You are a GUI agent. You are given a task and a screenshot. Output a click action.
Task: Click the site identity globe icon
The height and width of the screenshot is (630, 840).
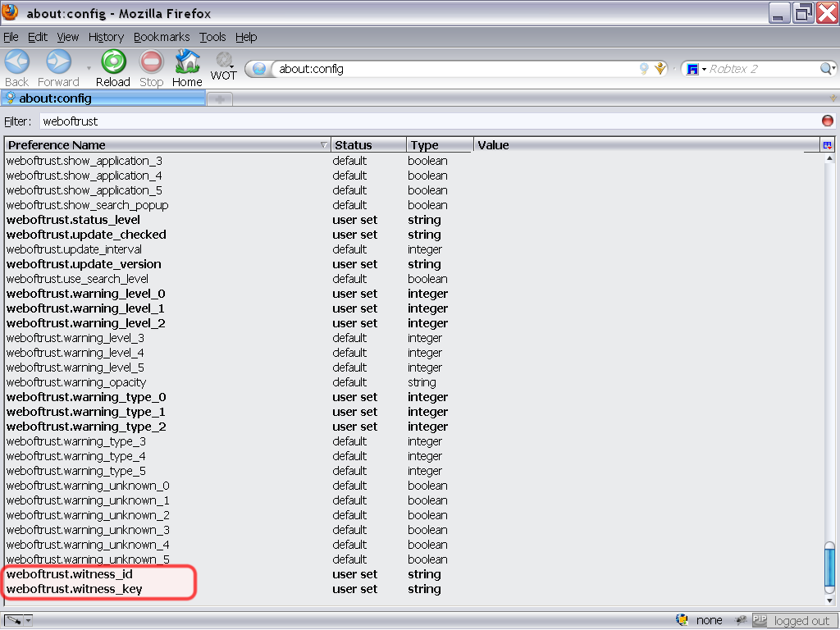click(x=259, y=69)
